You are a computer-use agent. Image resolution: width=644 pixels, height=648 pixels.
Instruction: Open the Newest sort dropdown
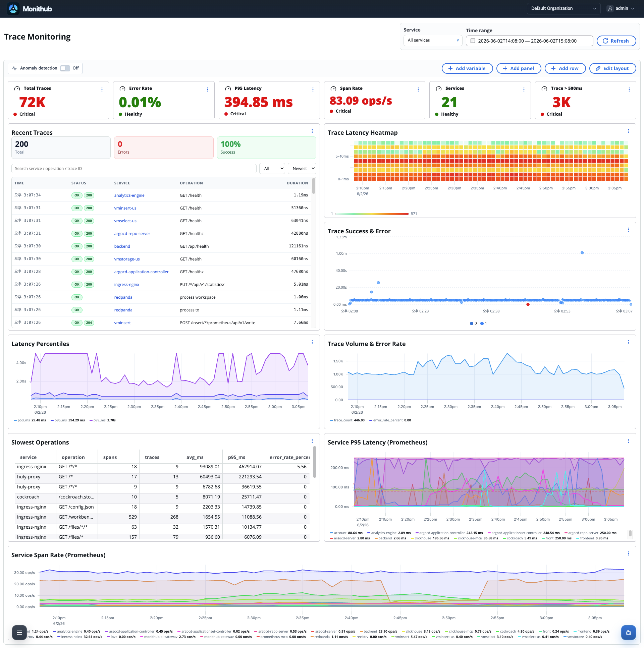pos(302,169)
